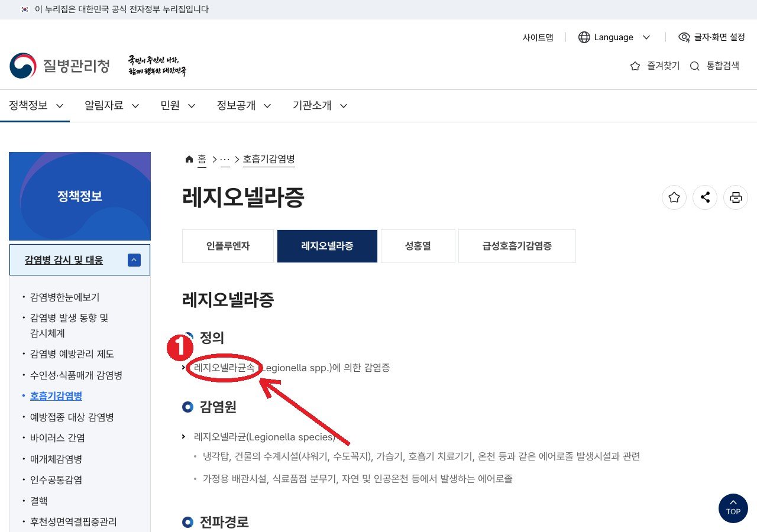
Task: Open the 급성호흡기감염증 tab
Action: tap(517, 246)
